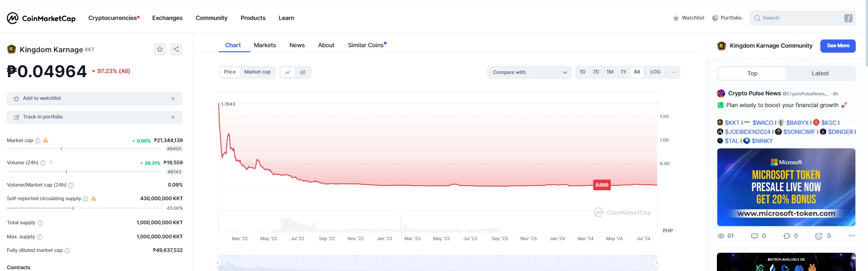Click the Watchlist star in header
The image size is (868, 271).
pyautogui.click(x=676, y=18)
